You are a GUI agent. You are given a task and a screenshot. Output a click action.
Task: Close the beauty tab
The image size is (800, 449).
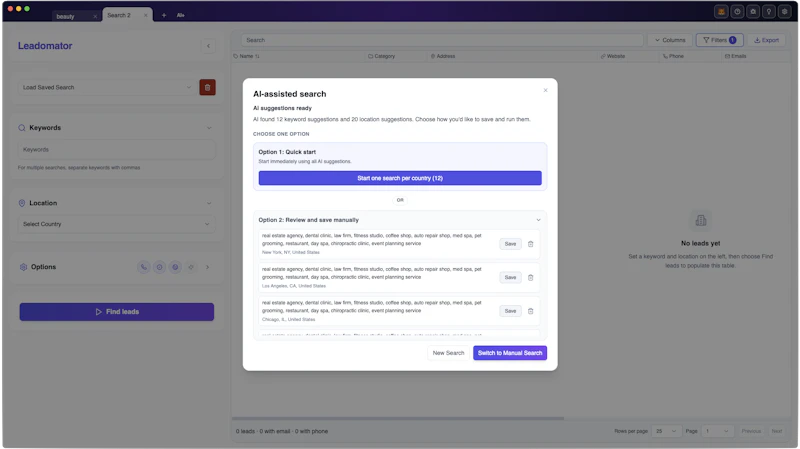pyautogui.click(x=95, y=16)
